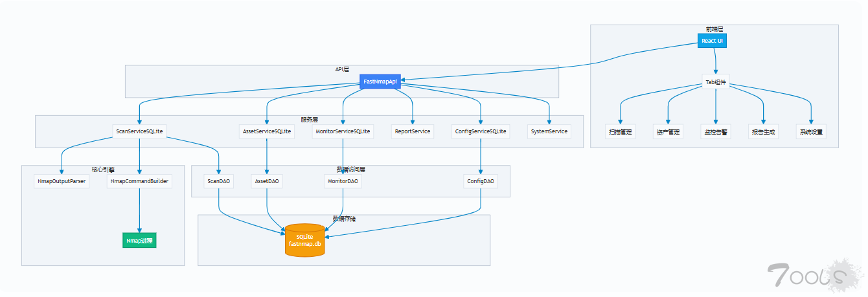The image size is (868, 297).
Task: Select the green Nmap进程 node
Action: tap(139, 240)
